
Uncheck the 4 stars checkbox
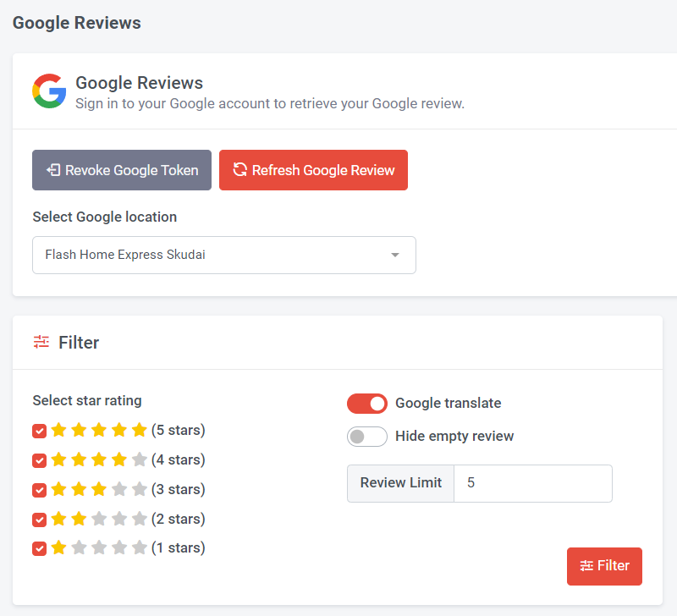point(39,460)
